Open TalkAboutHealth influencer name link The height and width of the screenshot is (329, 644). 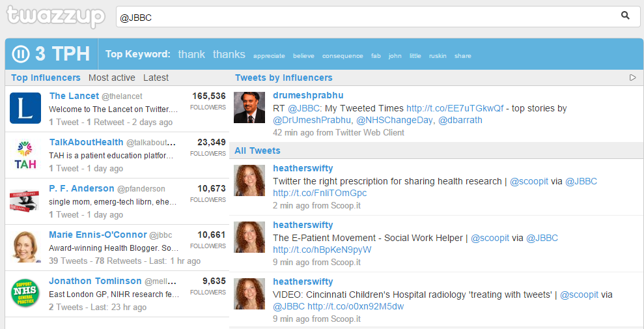[86, 142]
